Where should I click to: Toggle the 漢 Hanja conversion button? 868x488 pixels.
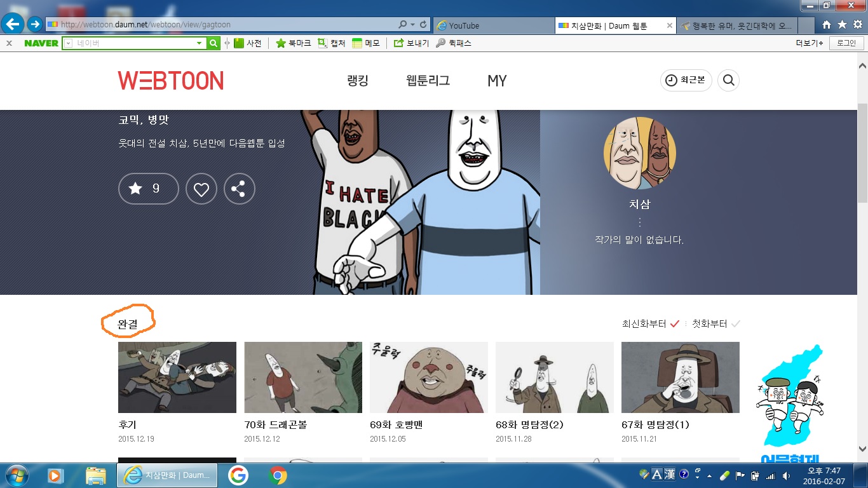pyautogui.click(x=670, y=474)
